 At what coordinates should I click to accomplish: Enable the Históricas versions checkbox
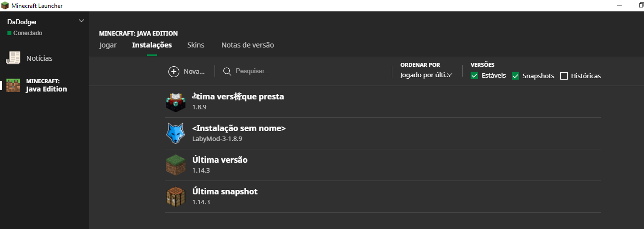(564, 76)
